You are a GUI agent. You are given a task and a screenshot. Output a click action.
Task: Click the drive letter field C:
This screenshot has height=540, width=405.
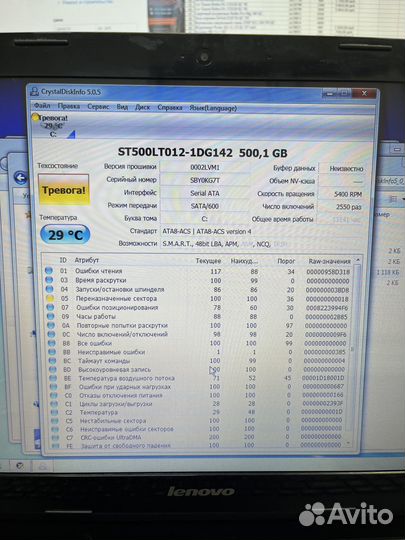click(x=205, y=219)
